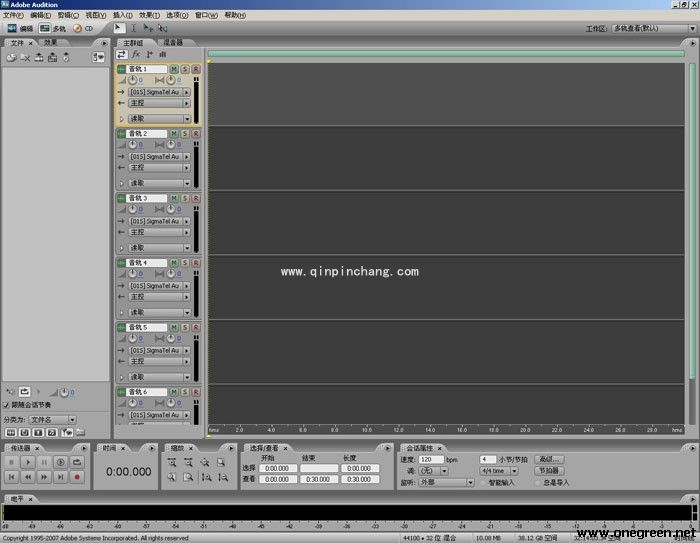Open 音轨 1 automation 读取 dropdown

pos(159,119)
